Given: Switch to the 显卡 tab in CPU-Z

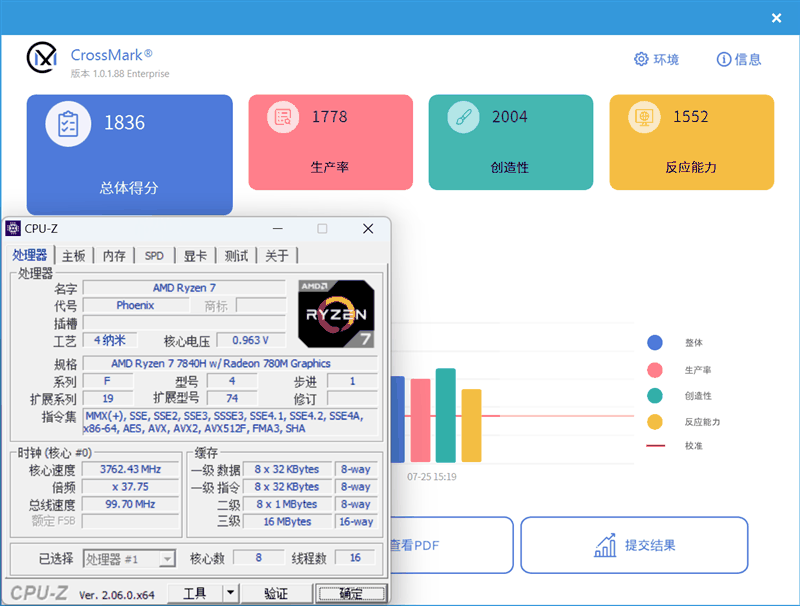Looking at the screenshot, I should [x=194, y=255].
